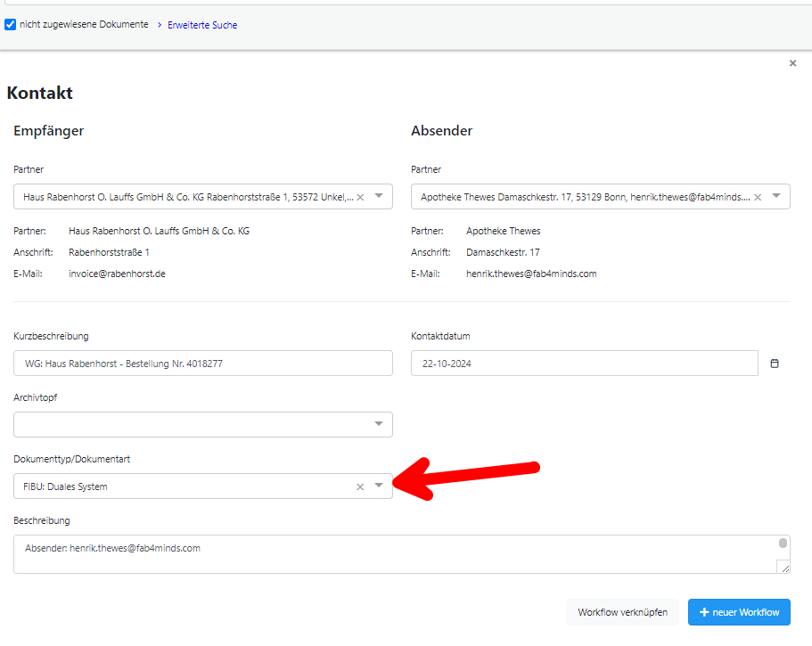Open the Archivtopf dropdown arrow
The width and height of the screenshot is (812, 646).
coord(379,425)
